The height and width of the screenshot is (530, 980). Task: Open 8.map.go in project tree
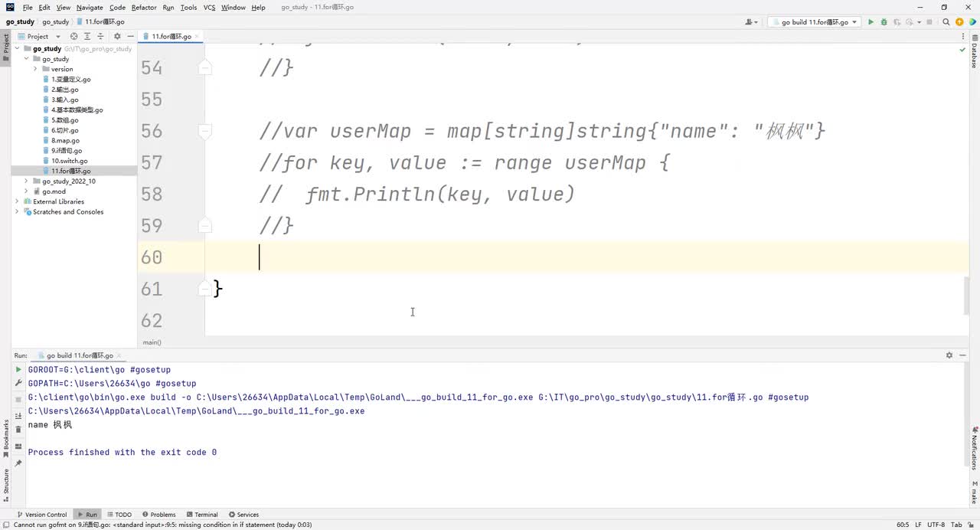coord(66,141)
